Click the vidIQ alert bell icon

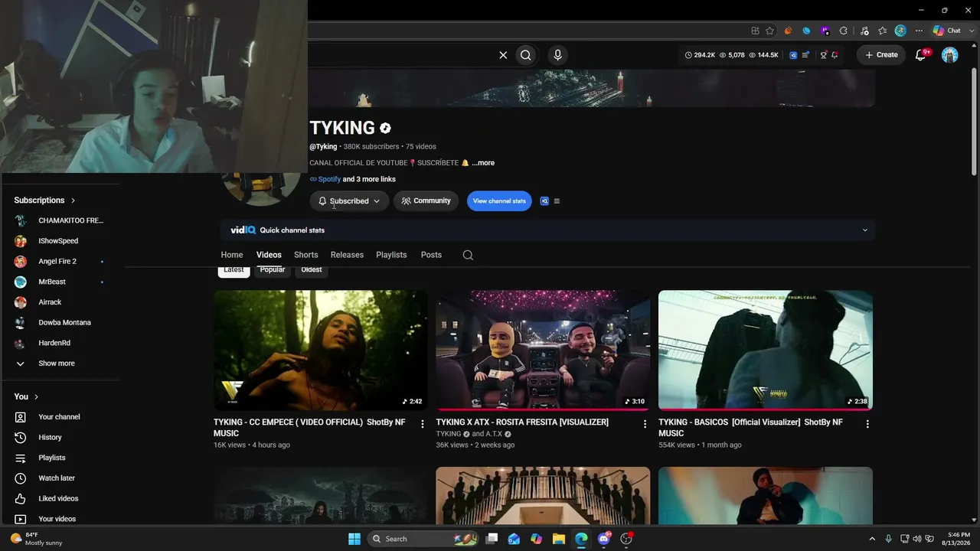(835, 55)
